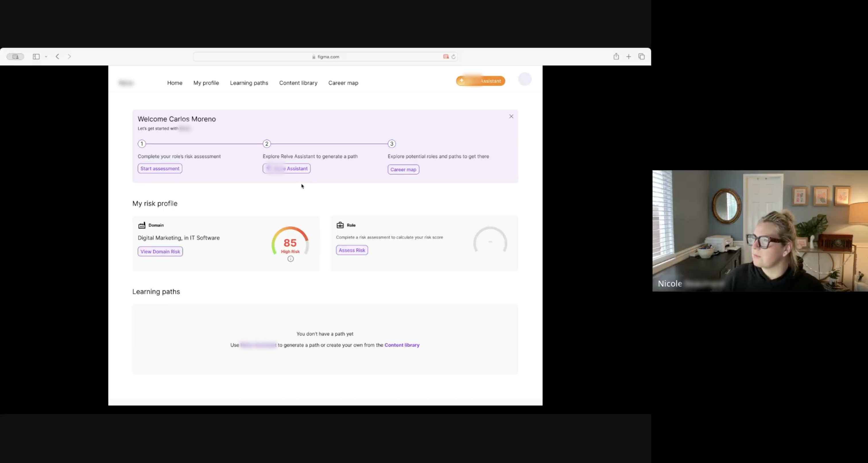
Task: Go to Learning paths in navigation
Action: 249,83
